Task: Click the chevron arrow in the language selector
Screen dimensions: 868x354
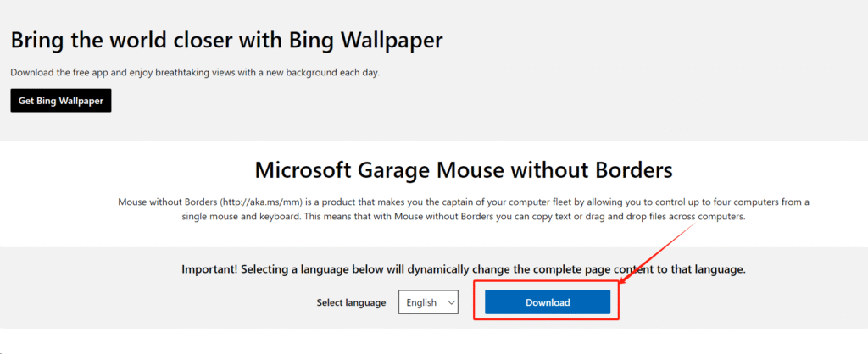Action: pos(451,302)
